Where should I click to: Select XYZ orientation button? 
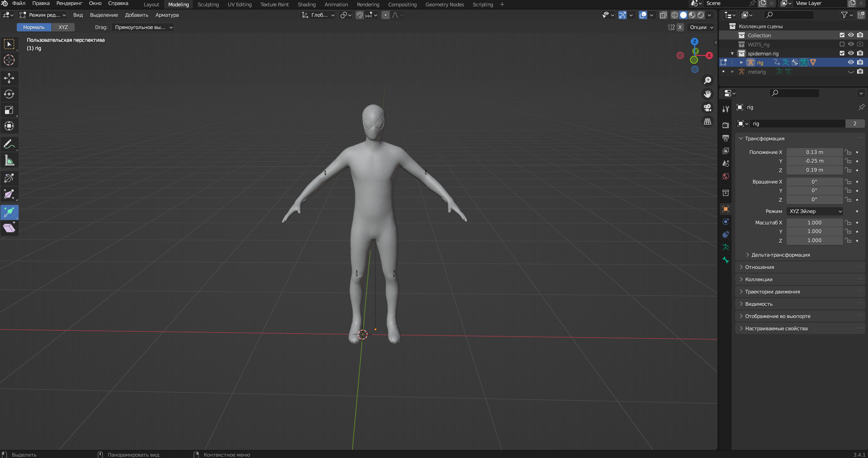pos(63,27)
